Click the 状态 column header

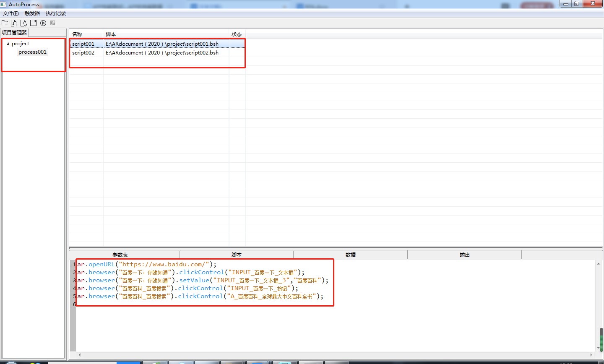pos(237,34)
